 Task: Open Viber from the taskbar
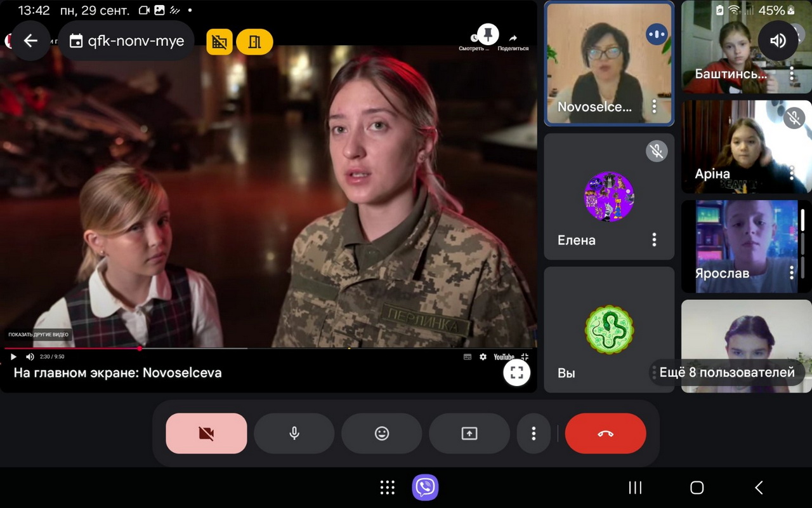(425, 488)
